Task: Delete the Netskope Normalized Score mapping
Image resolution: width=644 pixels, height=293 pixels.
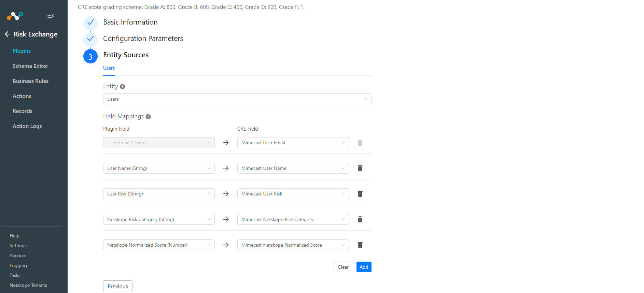Action: pos(360,245)
